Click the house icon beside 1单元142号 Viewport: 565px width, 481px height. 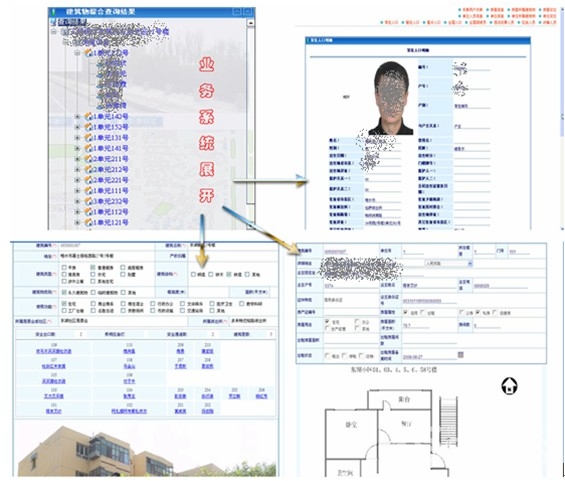click(88, 116)
